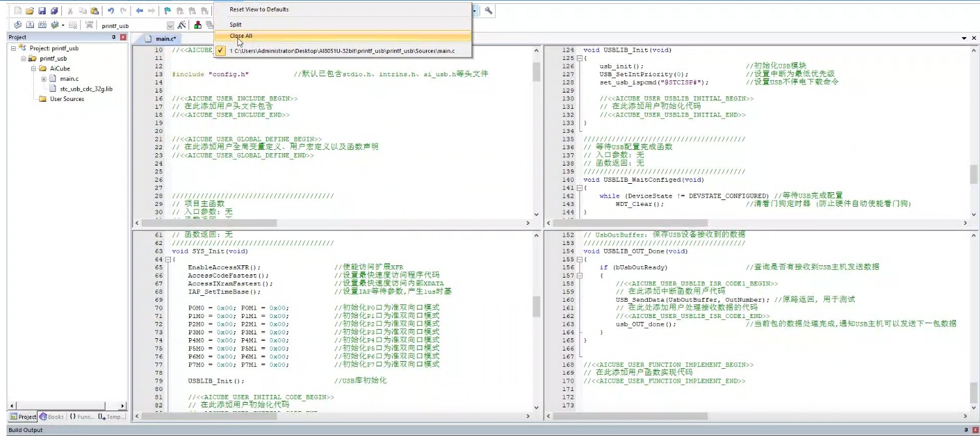Insert a bookmark using the flag icon
This screenshot has height=436, width=980.
pyautogui.click(x=168, y=11)
